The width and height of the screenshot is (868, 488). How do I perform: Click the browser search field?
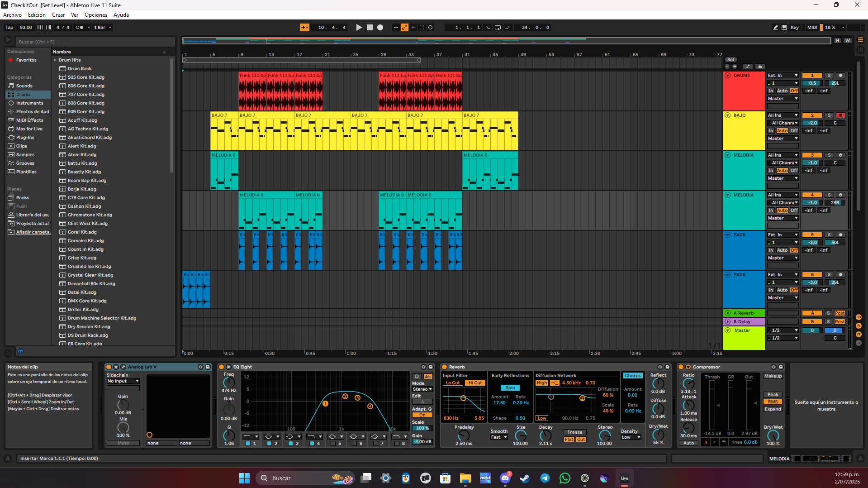(x=95, y=42)
